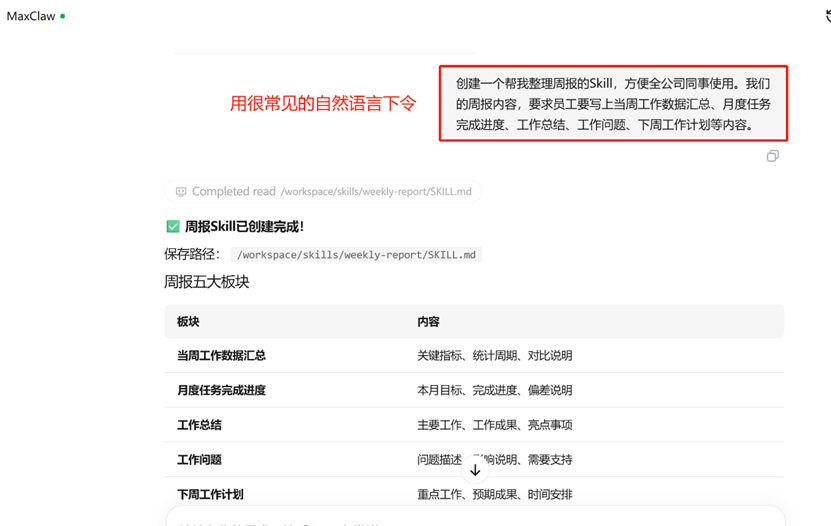Screen dimensions: 831x526
Task: Click the message input box at the bottom
Action: [475, 516]
